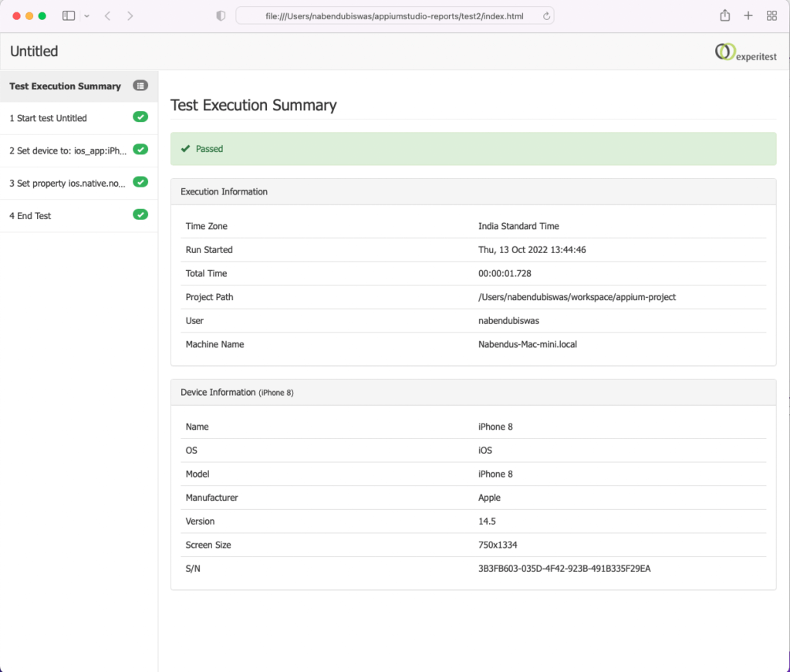Select Test Execution Summary in sidebar
790x672 pixels.
[x=66, y=86]
